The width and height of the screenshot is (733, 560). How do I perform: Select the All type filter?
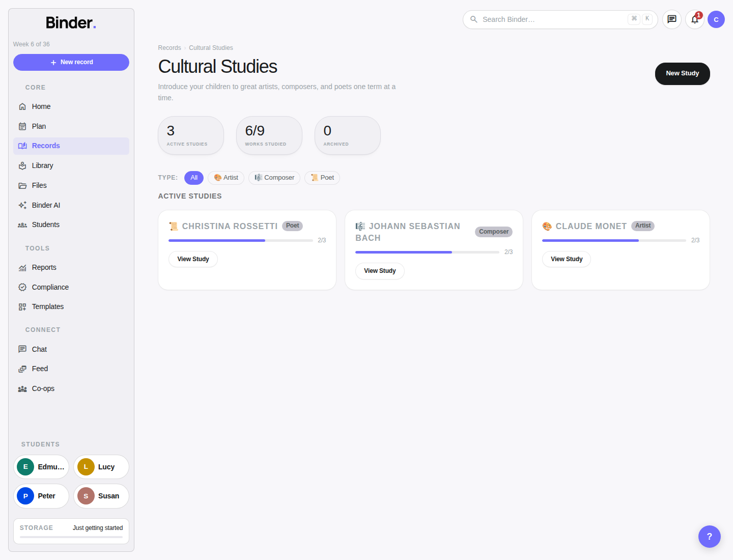194,178
